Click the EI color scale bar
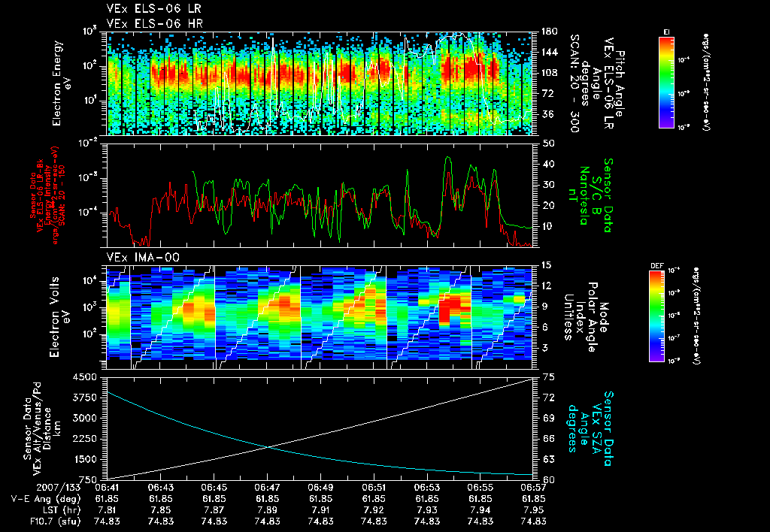This screenshot has height=532, width=770. [x=666, y=82]
